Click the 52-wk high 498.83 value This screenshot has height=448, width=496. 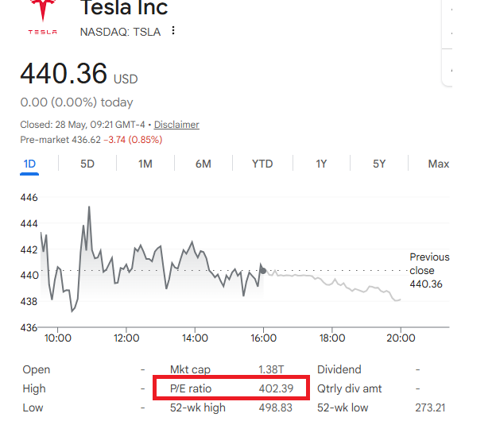[276, 407]
